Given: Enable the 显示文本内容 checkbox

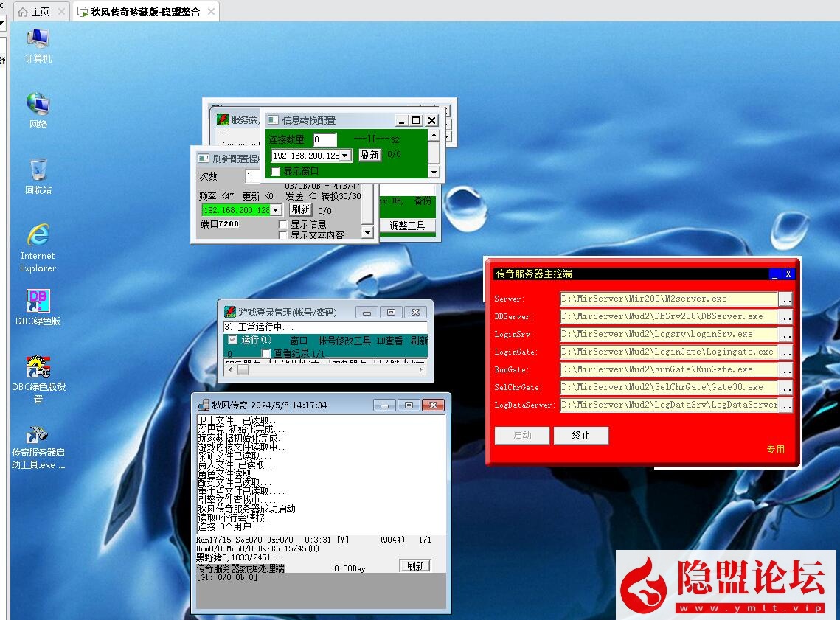Looking at the screenshot, I should (x=283, y=235).
